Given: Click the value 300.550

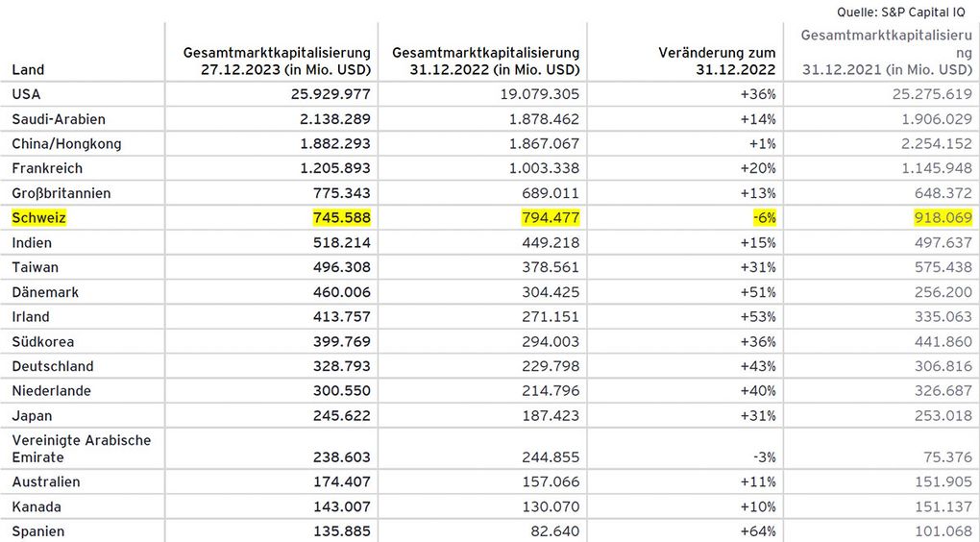Looking at the screenshot, I should point(342,391).
